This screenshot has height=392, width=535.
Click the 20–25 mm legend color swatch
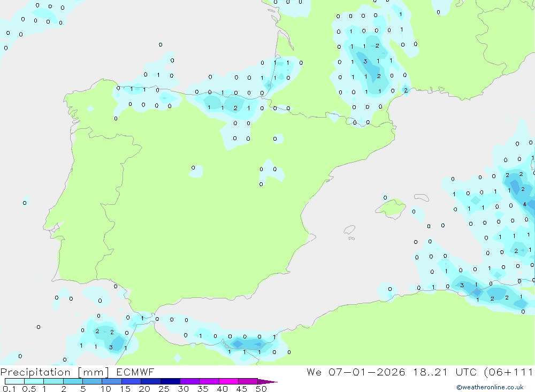point(151,381)
